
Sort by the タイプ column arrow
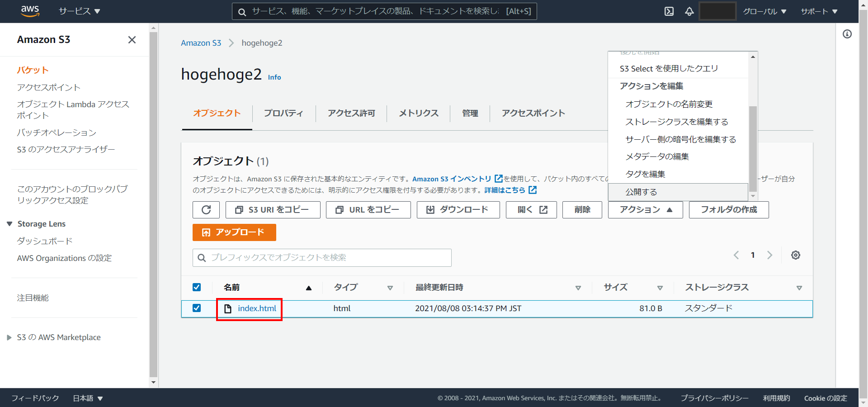(x=390, y=288)
